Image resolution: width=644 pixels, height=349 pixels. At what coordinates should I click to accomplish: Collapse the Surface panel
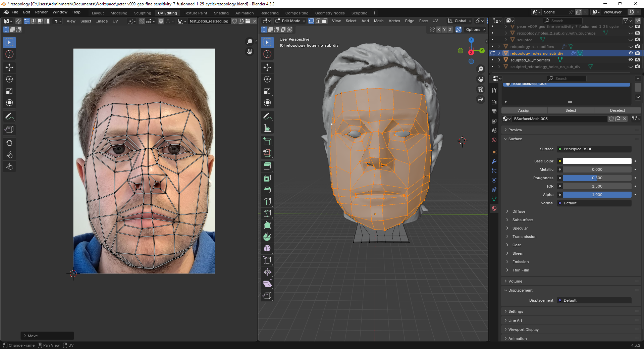pos(515,139)
